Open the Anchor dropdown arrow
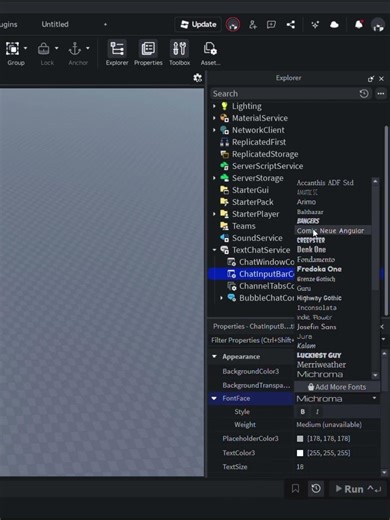Viewport: 390px width, 520px height. point(88,48)
